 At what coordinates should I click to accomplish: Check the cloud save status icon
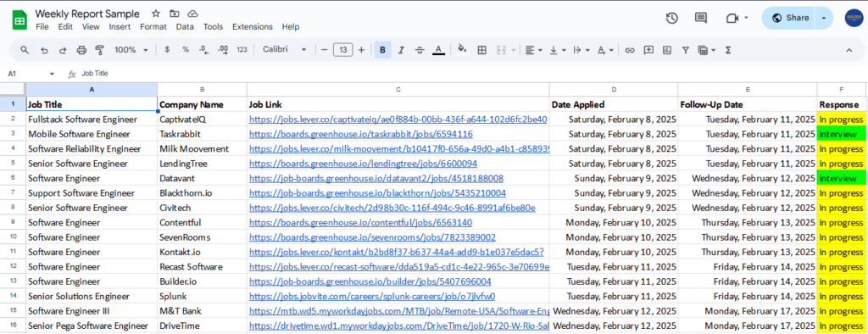(x=192, y=14)
